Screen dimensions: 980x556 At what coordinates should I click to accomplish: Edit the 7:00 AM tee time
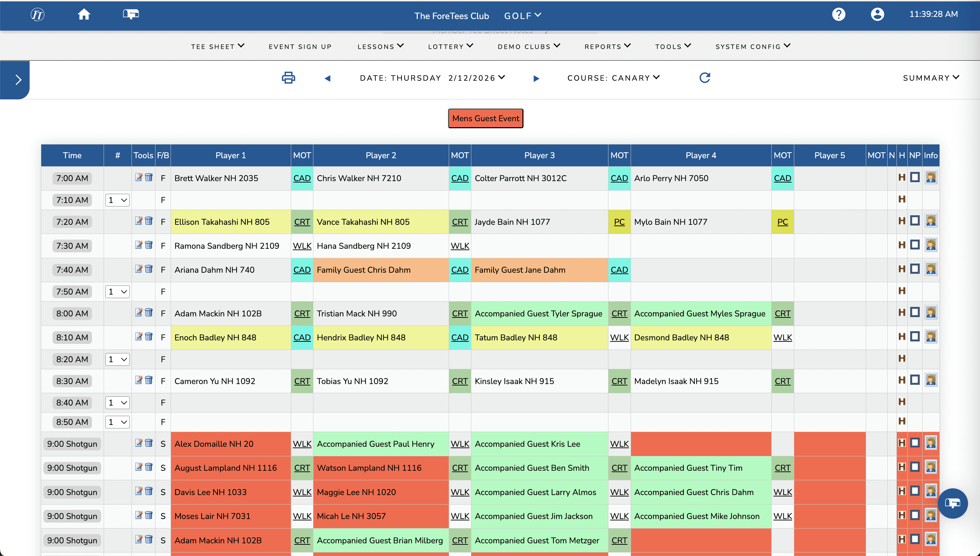139,177
